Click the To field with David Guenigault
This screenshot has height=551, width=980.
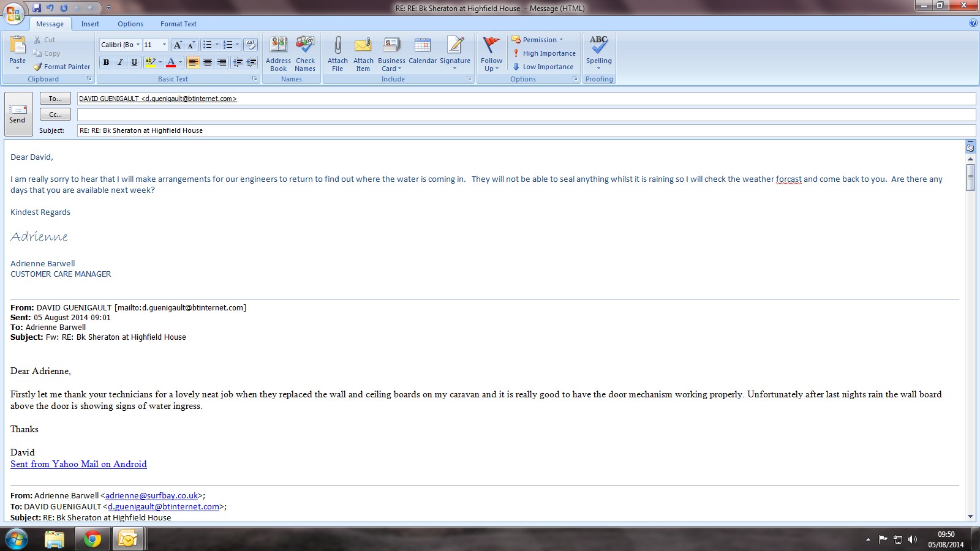tap(526, 99)
